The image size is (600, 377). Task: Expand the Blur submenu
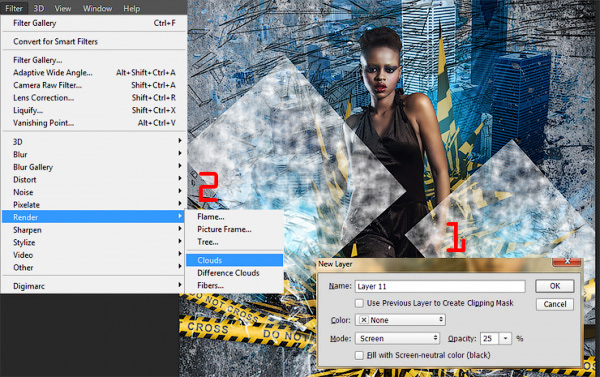click(94, 154)
